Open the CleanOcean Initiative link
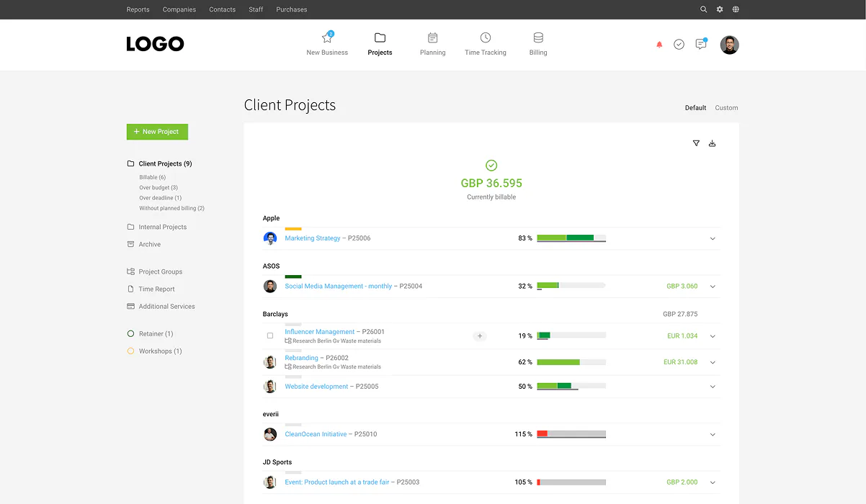 [316, 434]
